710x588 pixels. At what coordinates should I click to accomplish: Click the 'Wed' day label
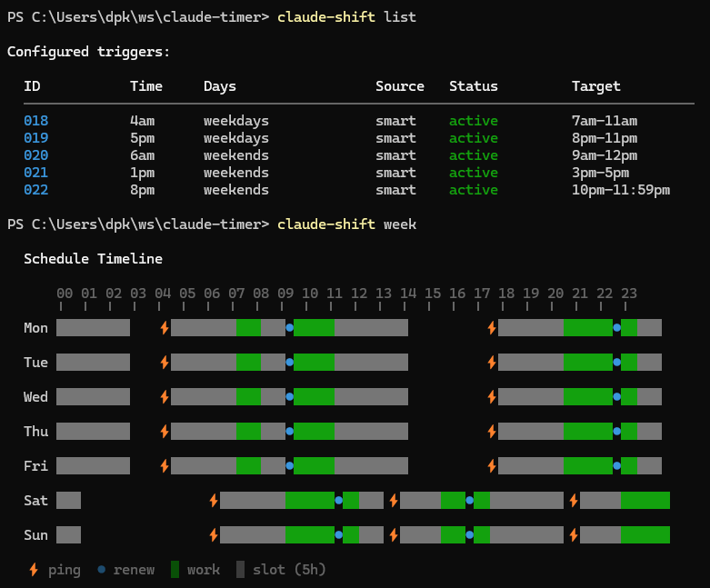click(35, 397)
